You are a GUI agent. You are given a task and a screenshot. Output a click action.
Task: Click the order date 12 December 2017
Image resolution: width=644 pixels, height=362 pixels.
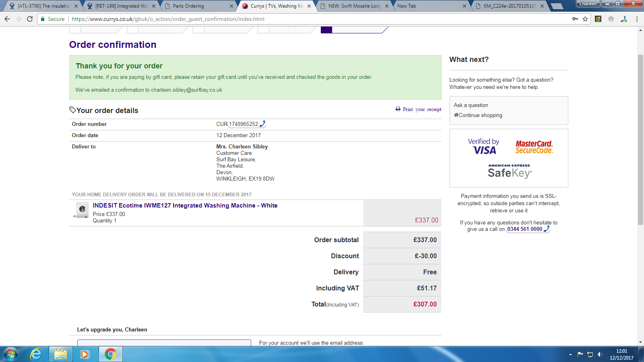pos(239,135)
